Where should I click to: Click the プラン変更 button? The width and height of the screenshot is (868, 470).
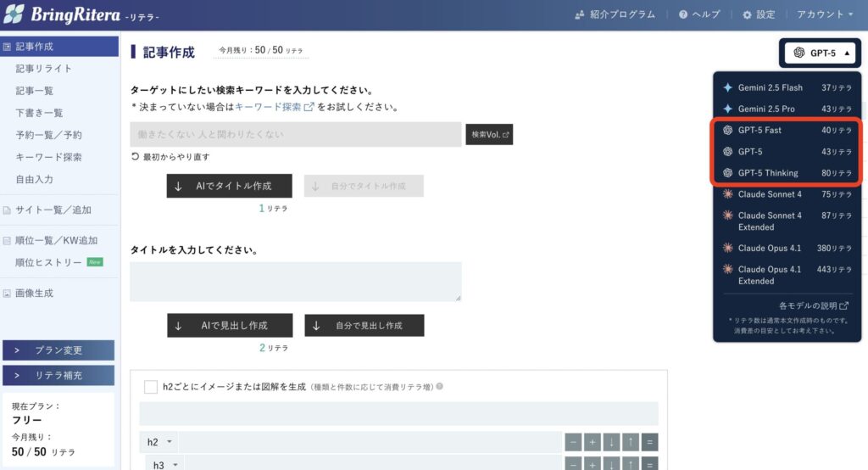pos(58,350)
